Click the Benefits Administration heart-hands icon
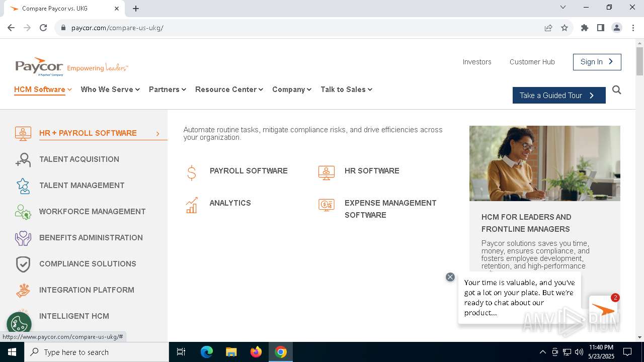 click(23, 238)
